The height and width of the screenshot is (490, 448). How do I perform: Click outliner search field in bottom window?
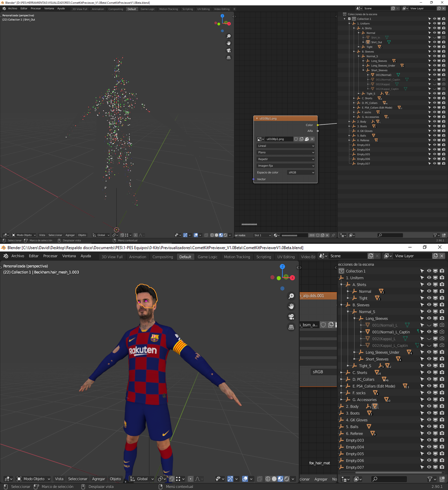click(x=389, y=479)
